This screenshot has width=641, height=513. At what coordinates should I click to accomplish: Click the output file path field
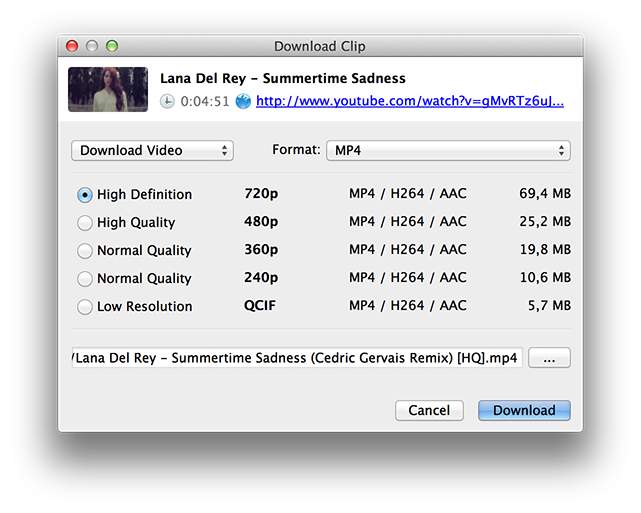click(297, 358)
